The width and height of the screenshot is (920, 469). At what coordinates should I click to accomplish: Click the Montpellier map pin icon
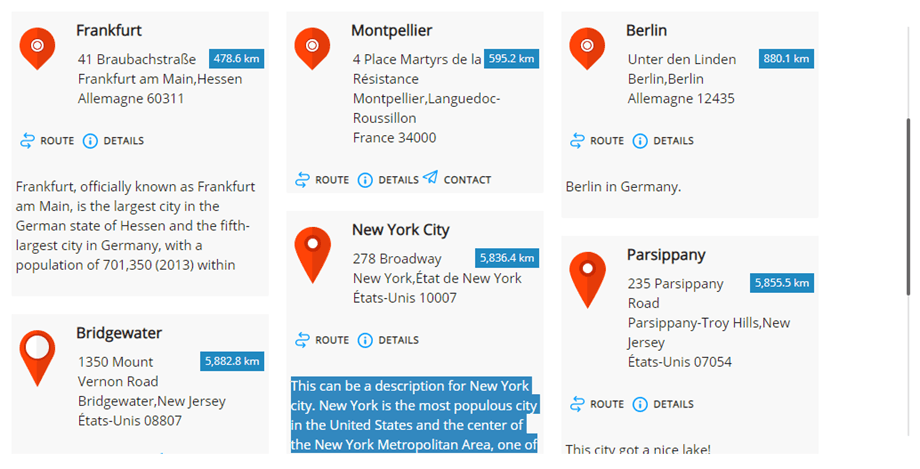(x=312, y=47)
